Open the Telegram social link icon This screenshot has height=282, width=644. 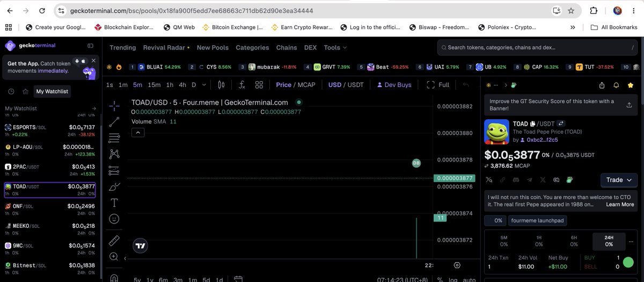pos(530,180)
